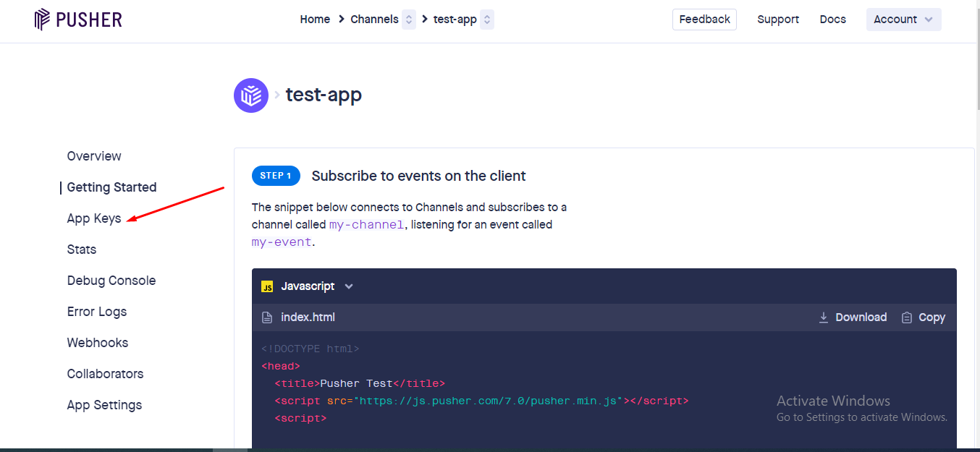The image size is (980, 452).
Task: Open the Overview section
Action: click(x=94, y=156)
